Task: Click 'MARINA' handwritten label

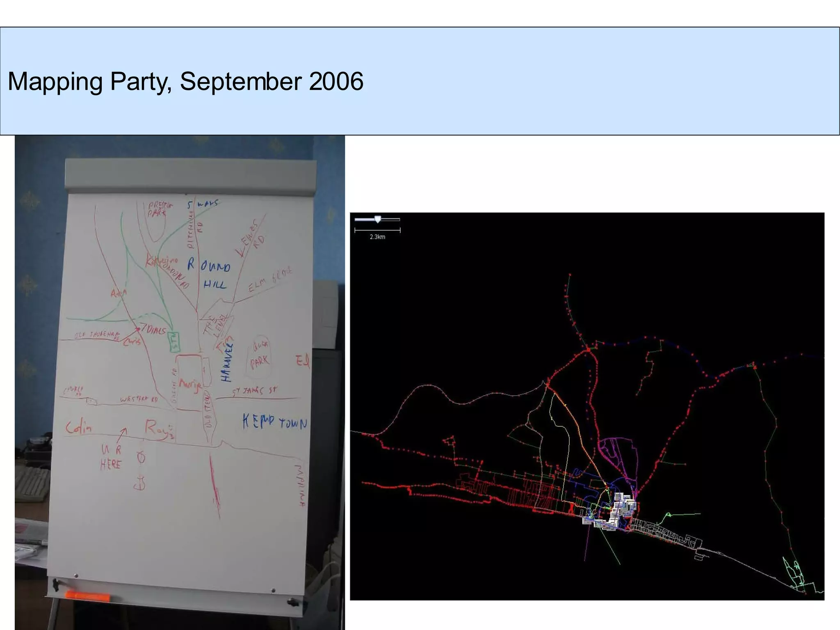Action: click(x=300, y=486)
